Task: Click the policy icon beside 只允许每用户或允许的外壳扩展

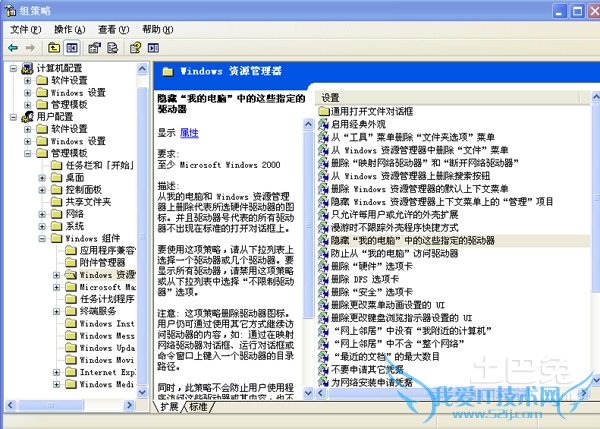Action: (323, 214)
